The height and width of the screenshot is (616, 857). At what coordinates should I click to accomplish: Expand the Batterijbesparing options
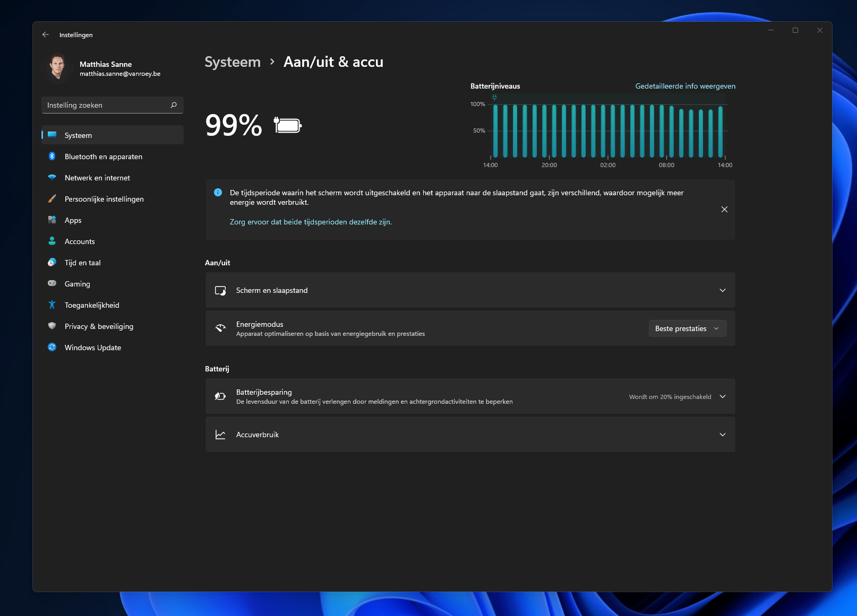(x=723, y=396)
